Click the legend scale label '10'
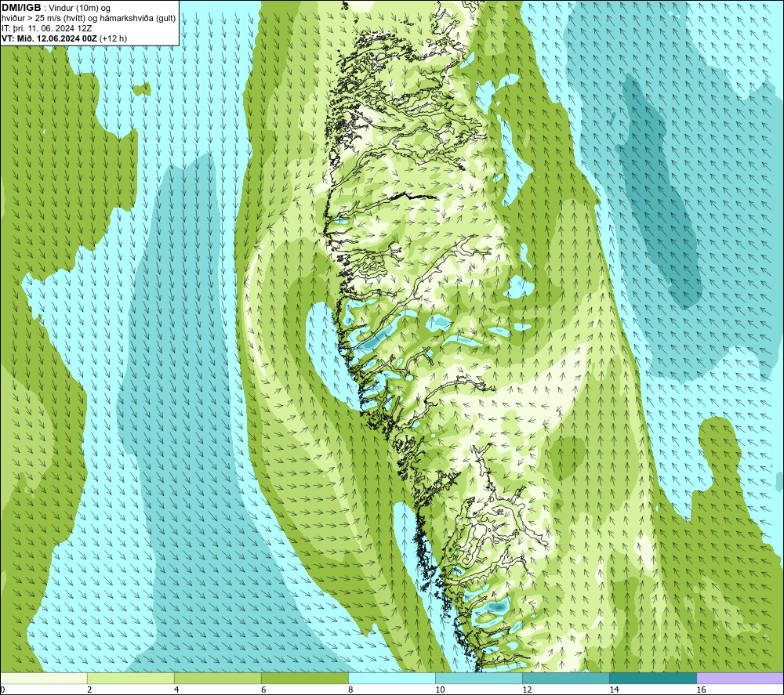Image resolution: width=784 pixels, height=695 pixels. tap(440, 690)
